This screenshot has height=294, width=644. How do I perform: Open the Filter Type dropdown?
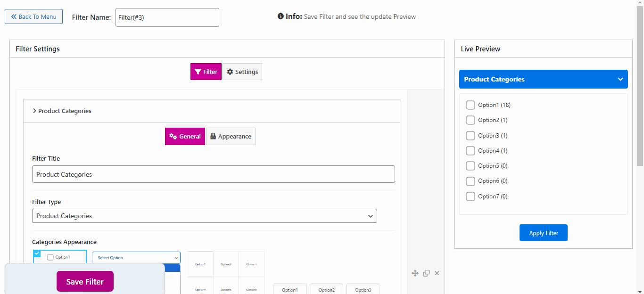pos(204,216)
